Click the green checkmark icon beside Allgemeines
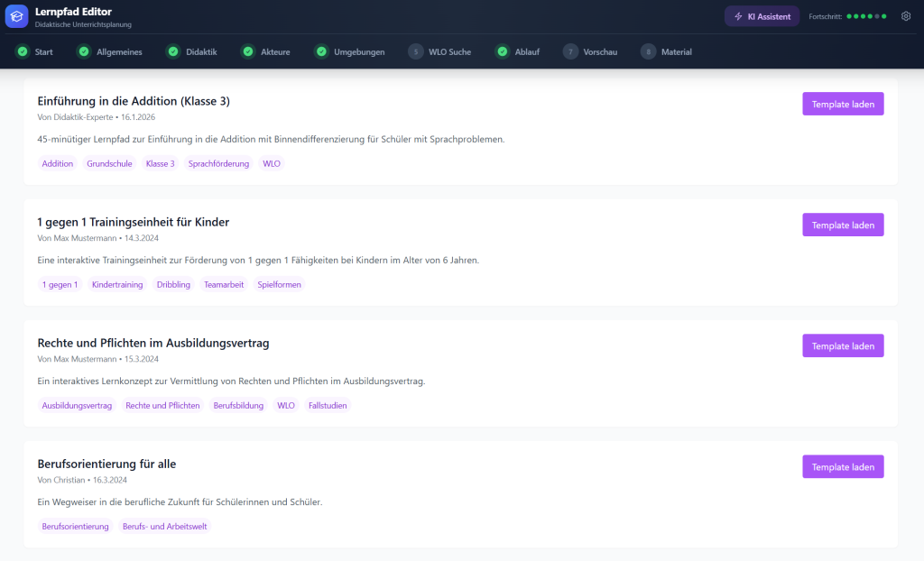The height and width of the screenshot is (561, 924). pos(84,51)
